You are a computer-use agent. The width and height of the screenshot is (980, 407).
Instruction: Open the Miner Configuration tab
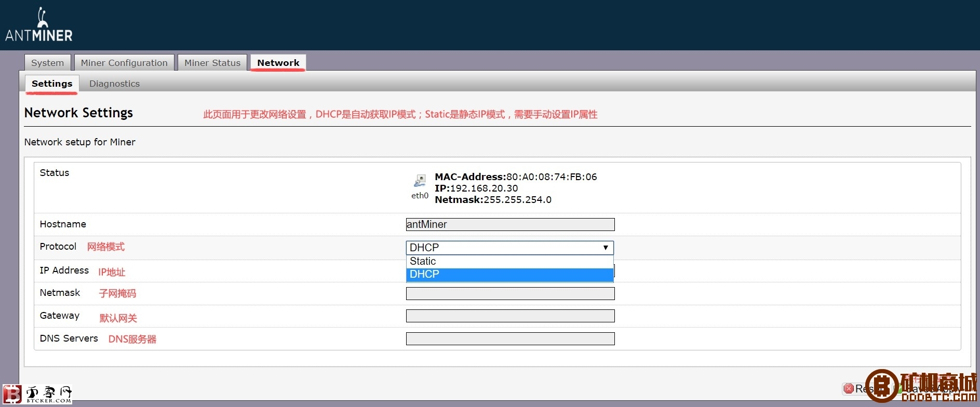124,63
